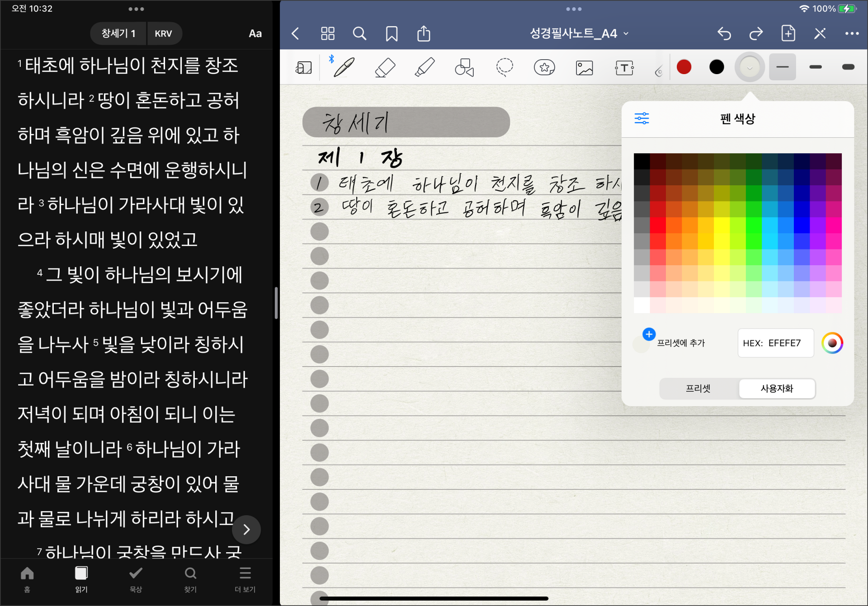The image size is (868, 606).
Task: Select the Highlighter tool
Action: tap(424, 68)
